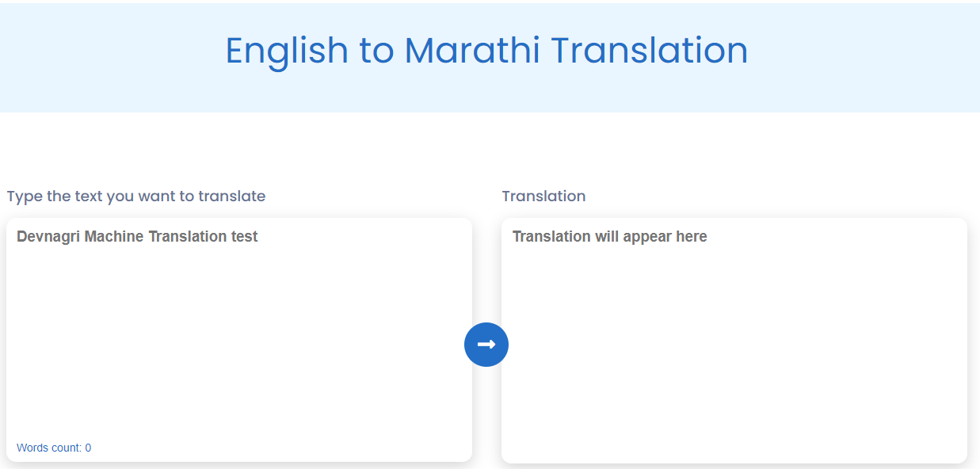The image size is (980, 469).
Task: Click the word 'Marathi' in the page title
Action: [472, 51]
